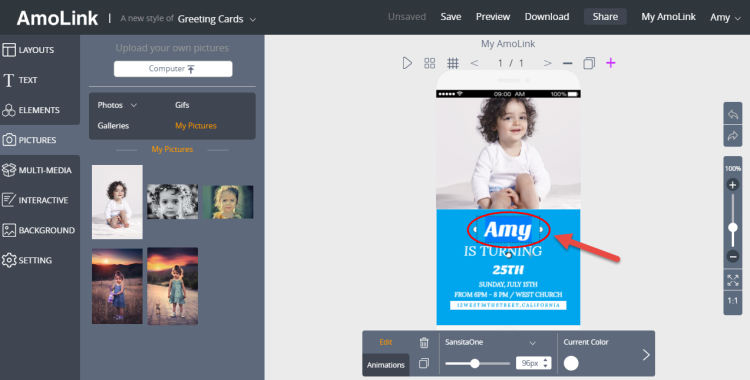
Task: Adjust the font size slider handle
Action: pos(474,364)
